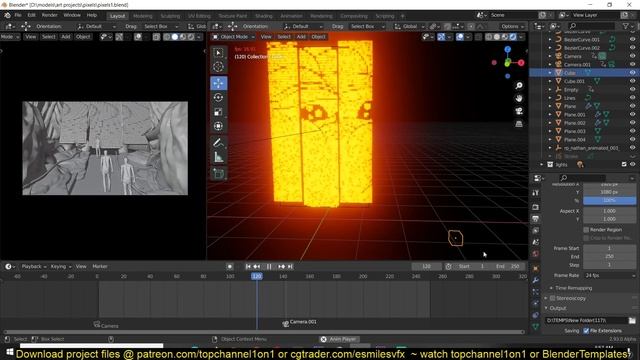Disable the File Extensions checkbox
The height and width of the screenshot is (360, 640).
point(586,331)
